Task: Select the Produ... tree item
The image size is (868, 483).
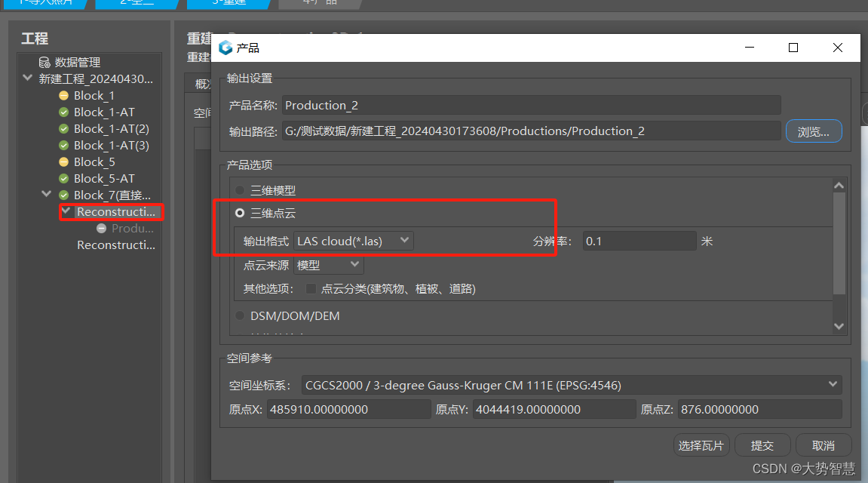Action: tap(133, 228)
